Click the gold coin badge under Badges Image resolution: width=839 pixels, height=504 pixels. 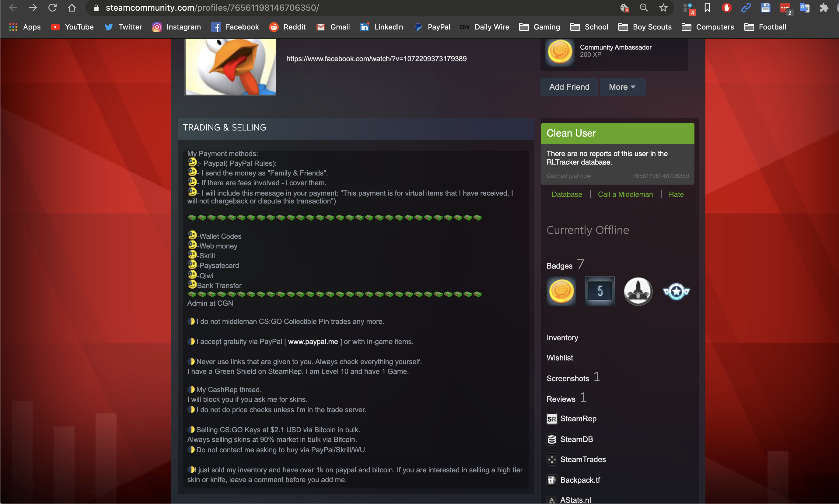pyautogui.click(x=561, y=291)
